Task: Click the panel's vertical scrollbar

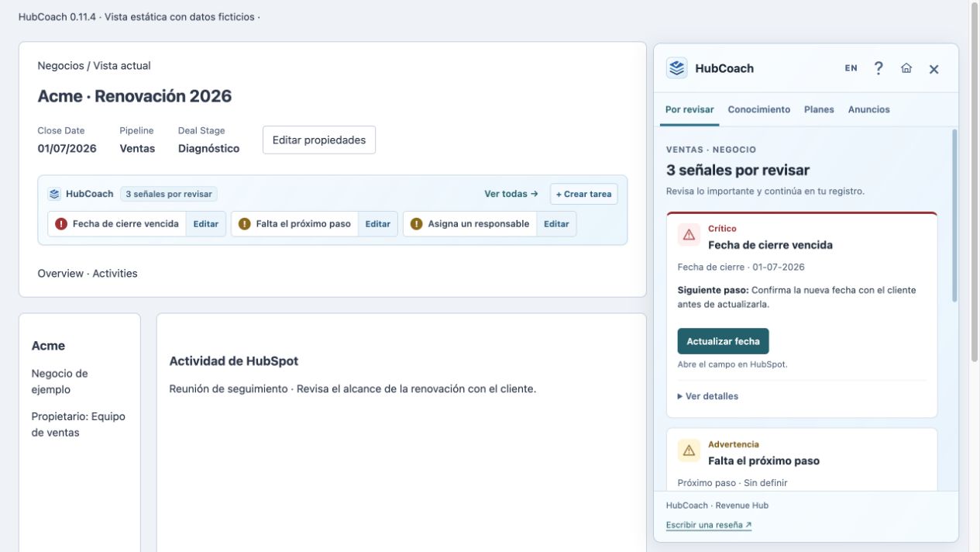Action: (954, 216)
